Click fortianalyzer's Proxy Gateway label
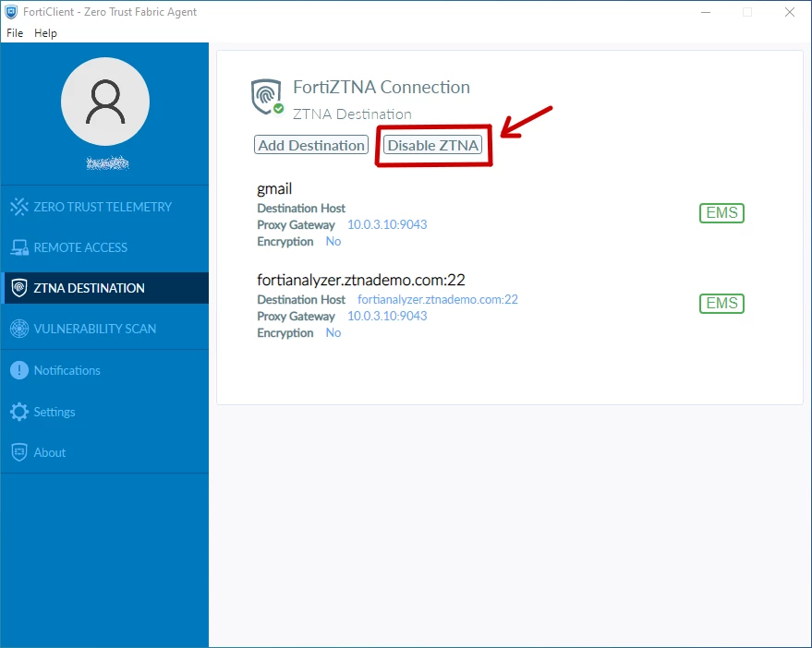This screenshot has height=648, width=812. point(296,317)
